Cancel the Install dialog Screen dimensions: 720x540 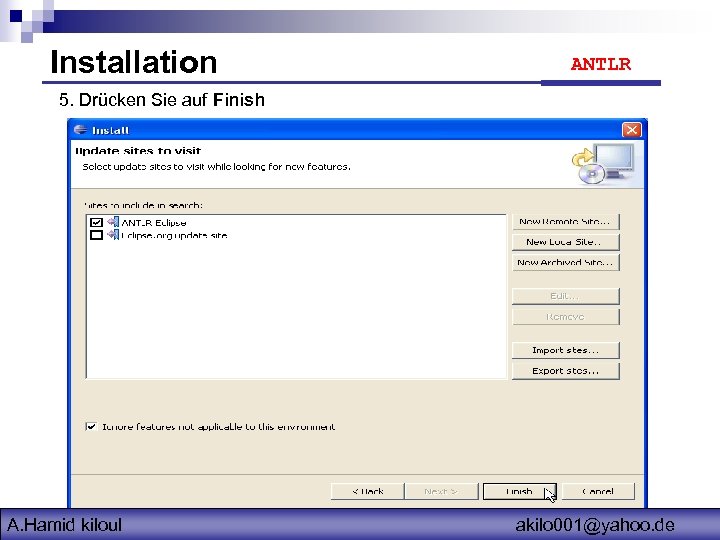[598, 491]
